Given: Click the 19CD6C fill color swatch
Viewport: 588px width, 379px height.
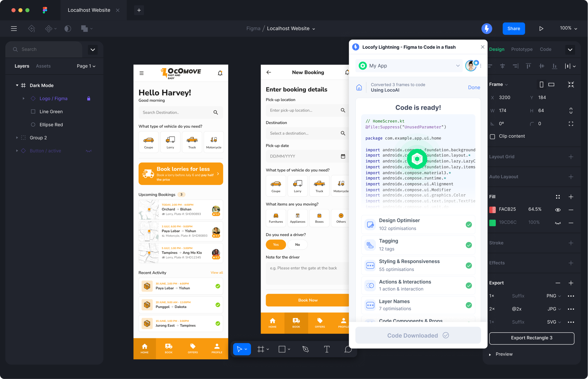Looking at the screenshot, I should 492,223.
